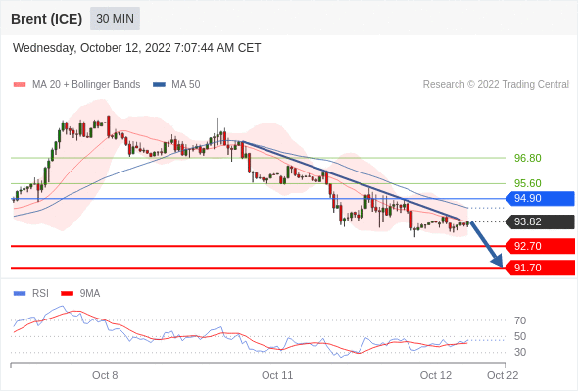Click the Research © 2022 Trading Central link
578x392 pixels.
pos(496,85)
